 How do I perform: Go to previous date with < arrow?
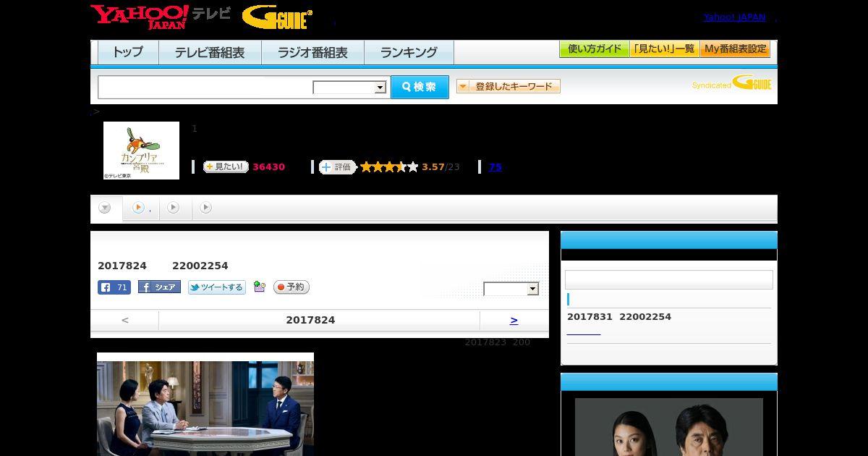pyautogui.click(x=125, y=320)
